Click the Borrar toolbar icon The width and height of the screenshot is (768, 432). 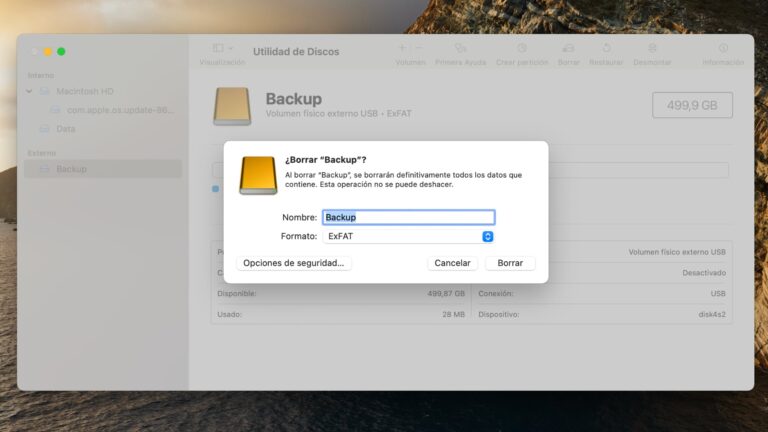[x=568, y=48]
